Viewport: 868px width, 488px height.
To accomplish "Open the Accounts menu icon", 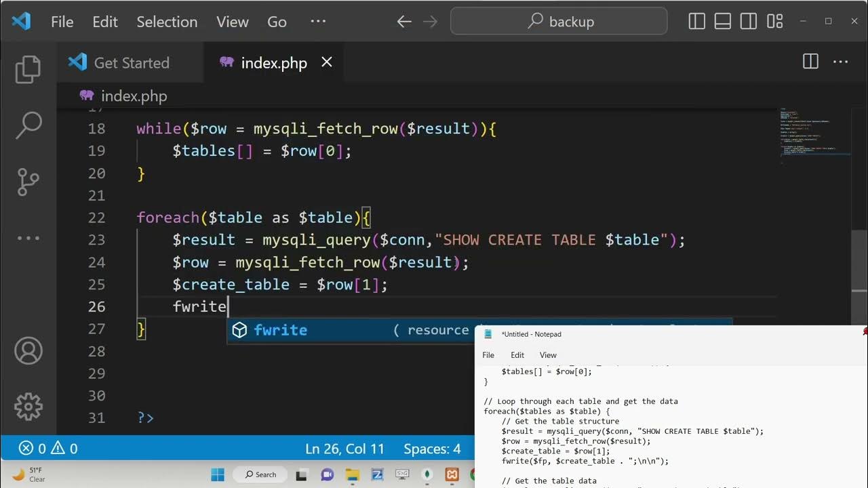I will [28, 350].
